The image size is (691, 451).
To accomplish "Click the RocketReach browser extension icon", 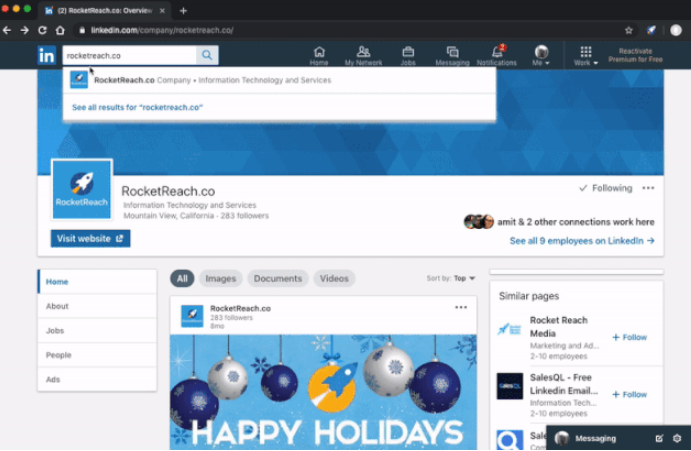I will 651,30.
